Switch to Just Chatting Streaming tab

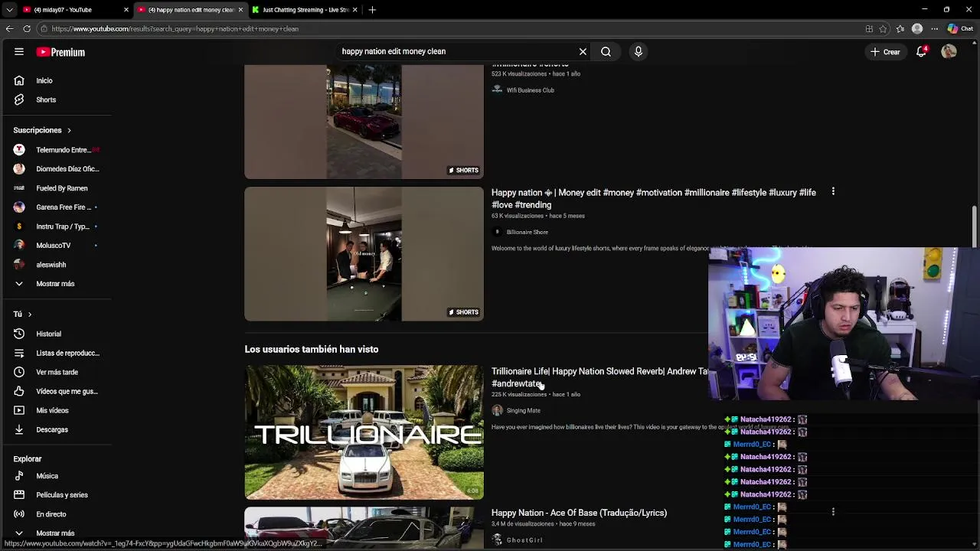point(305,10)
